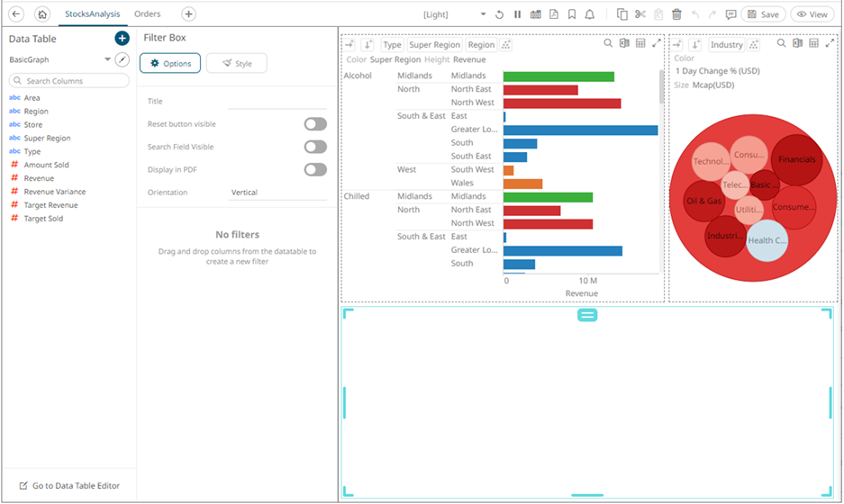This screenshot has width=844, height=504.
Task: Add a new dashboard tab with plus
Action: click(x=188, y=14)
